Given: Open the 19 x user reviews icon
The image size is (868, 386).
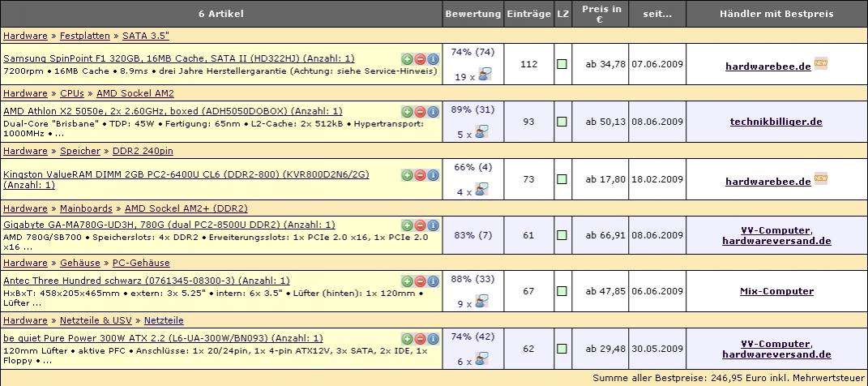Looking at the screenshot, I should [485, 75].
